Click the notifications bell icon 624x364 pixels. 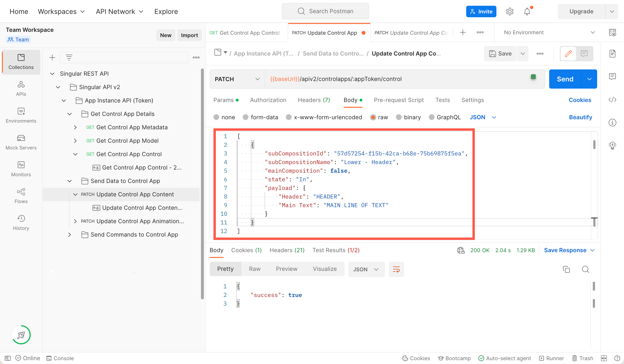(x=527, y=11)
